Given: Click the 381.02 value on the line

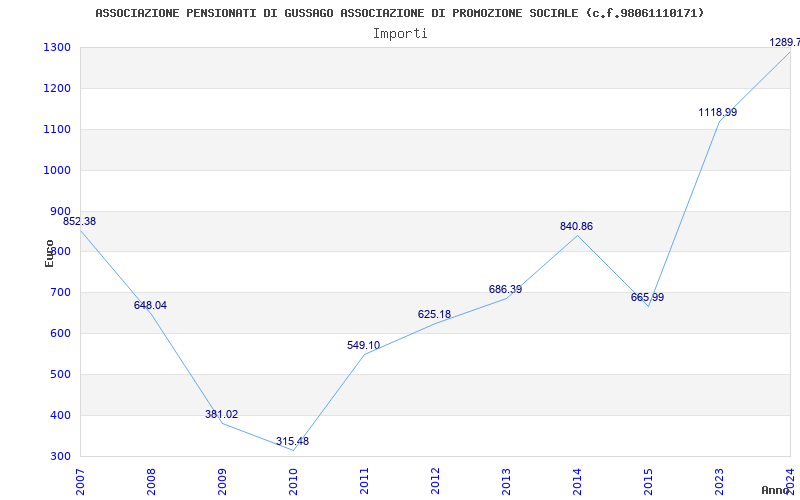Looking at the screenshot, I should [221, 414].
